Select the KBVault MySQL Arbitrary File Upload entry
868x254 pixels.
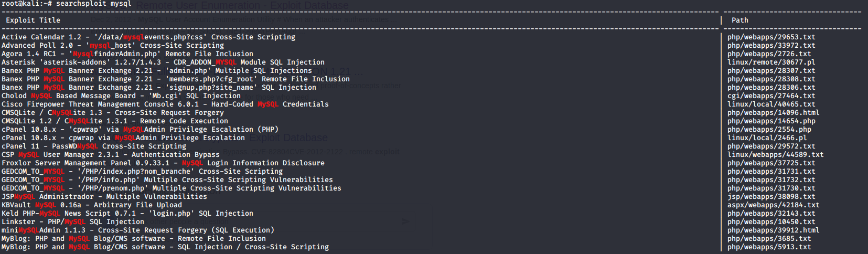coord(92,205)
